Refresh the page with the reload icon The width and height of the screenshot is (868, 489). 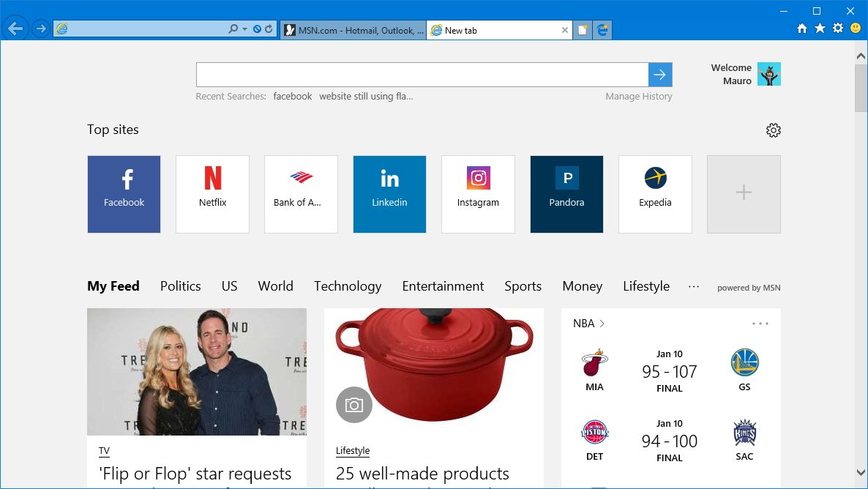pyautogui.click(x=269, y=29)
